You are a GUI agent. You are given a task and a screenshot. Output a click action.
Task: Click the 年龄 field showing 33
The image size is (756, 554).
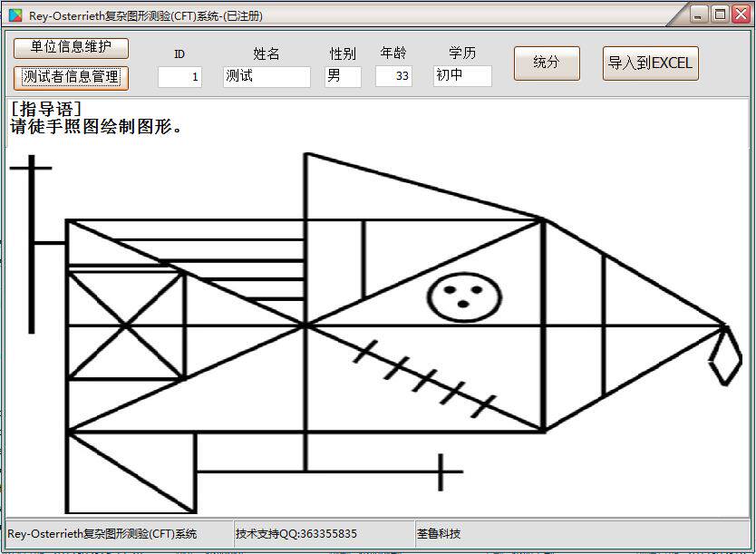[x=393, y=77]
